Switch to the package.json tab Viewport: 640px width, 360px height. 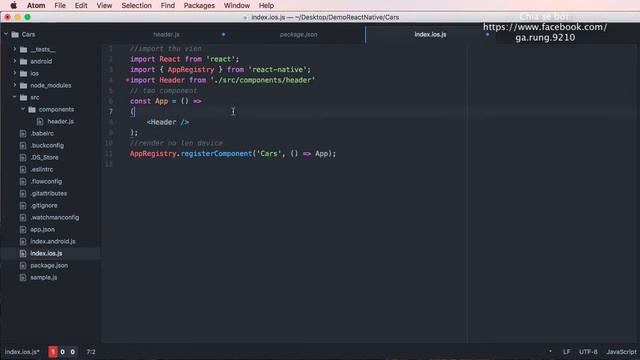click(298, 35)
